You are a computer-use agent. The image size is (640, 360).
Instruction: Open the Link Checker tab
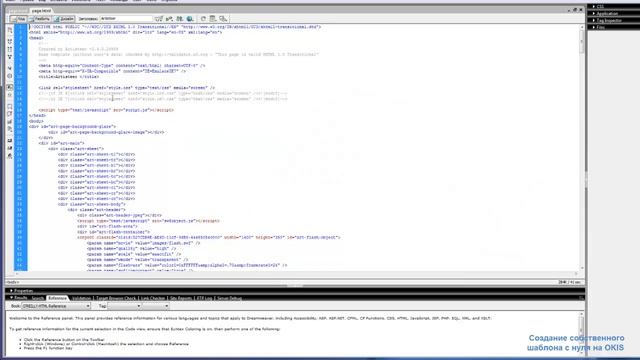153,298
